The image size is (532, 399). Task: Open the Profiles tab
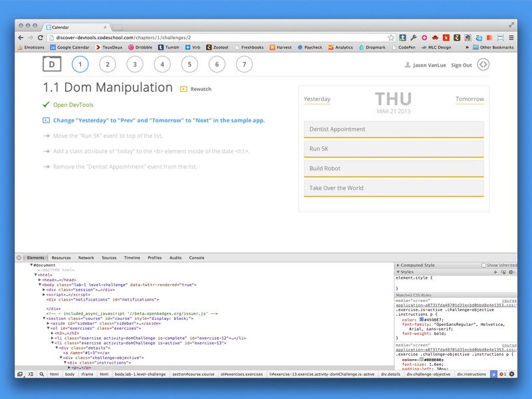point(155,258)
